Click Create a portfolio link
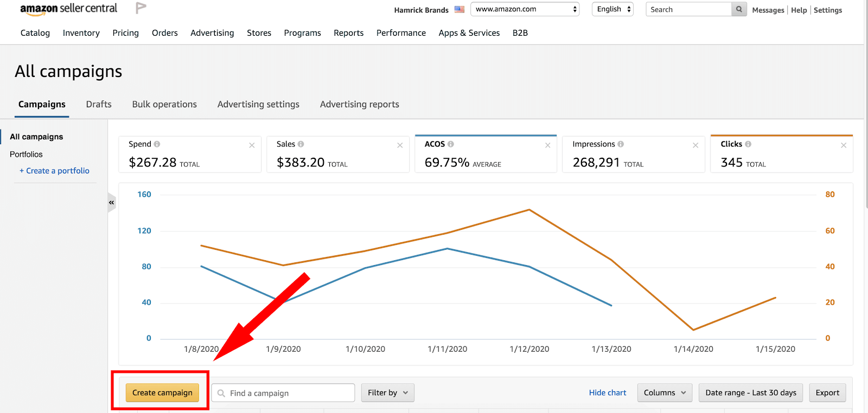Screen dimensions: 868x413 pyautogui.click(x=55, y=171)
